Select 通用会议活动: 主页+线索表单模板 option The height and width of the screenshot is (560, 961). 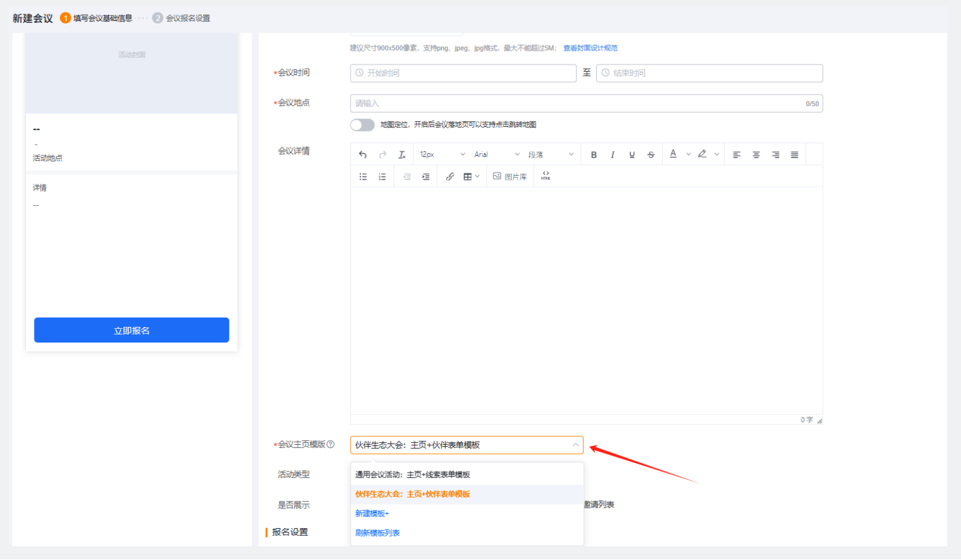point(466,475)
